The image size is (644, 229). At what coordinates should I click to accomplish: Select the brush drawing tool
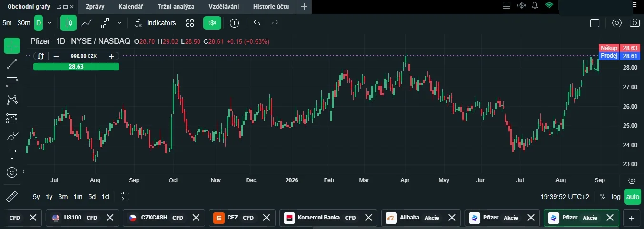click(12, 136)
